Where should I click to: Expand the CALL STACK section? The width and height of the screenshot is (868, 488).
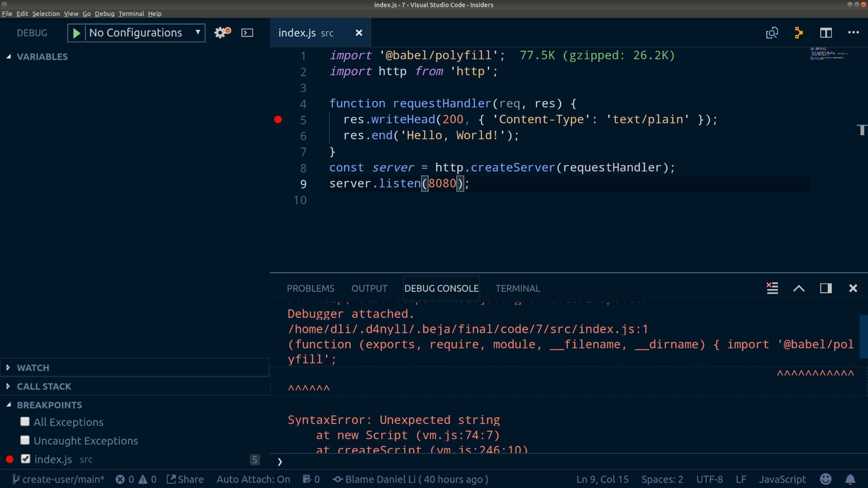coord(44,387)
